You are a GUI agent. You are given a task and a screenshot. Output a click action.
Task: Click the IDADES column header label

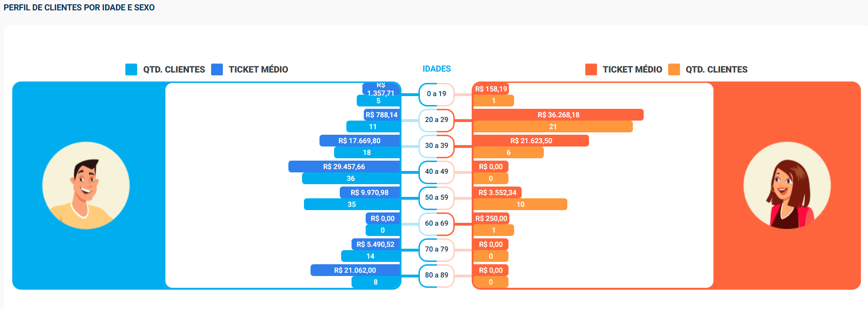(436, 69)
